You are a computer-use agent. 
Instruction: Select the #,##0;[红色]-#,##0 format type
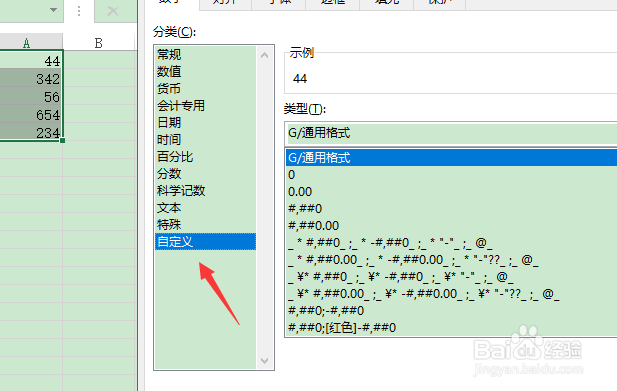point(451,327)
